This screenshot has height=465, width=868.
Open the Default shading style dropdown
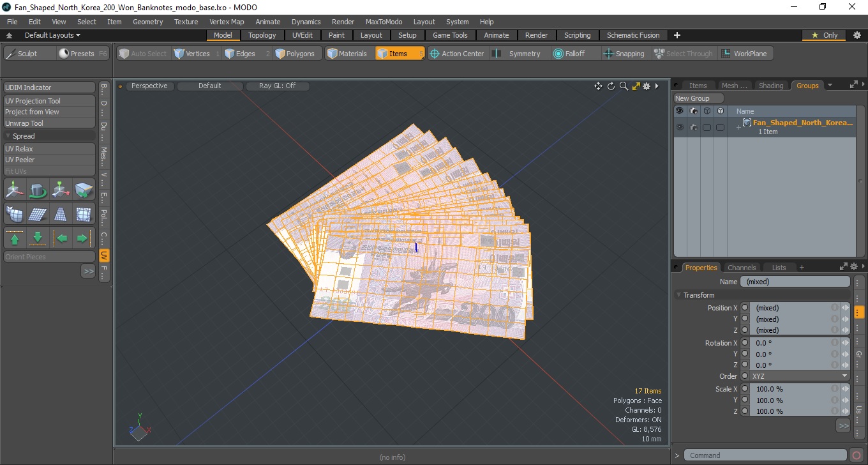(209, 86)
